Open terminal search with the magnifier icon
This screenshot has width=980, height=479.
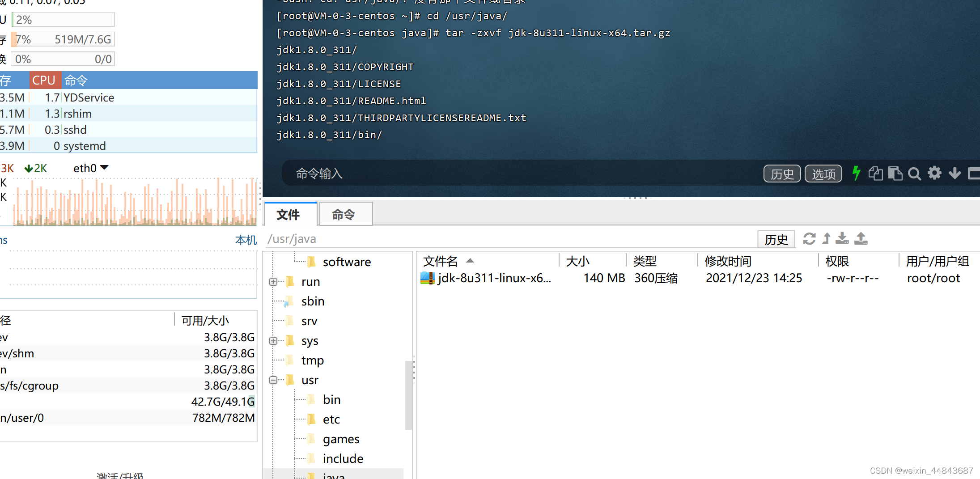(x=914, y=174)
